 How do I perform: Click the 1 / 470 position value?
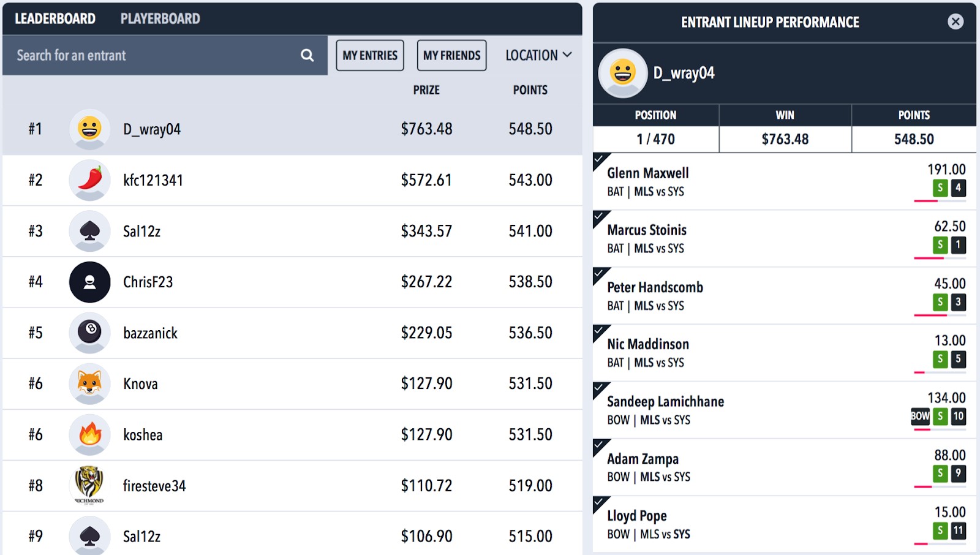pyautogui.click(x=655, y=139)
